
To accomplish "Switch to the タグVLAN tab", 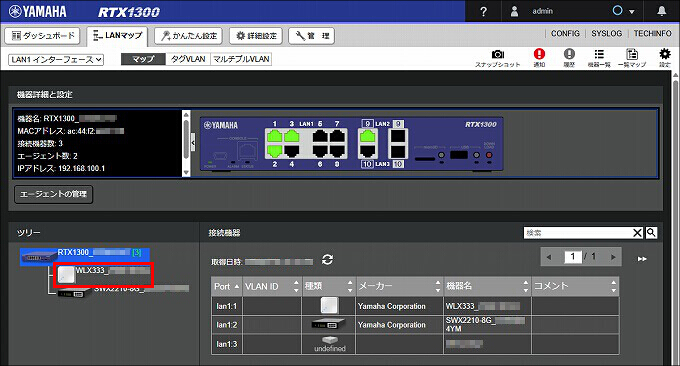I will [x=188, y=59].
